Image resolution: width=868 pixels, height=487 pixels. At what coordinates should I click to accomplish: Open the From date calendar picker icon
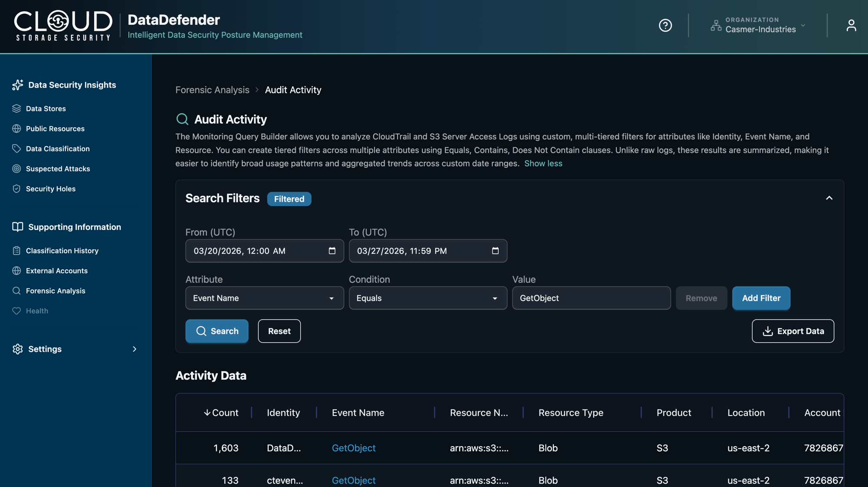332,251
